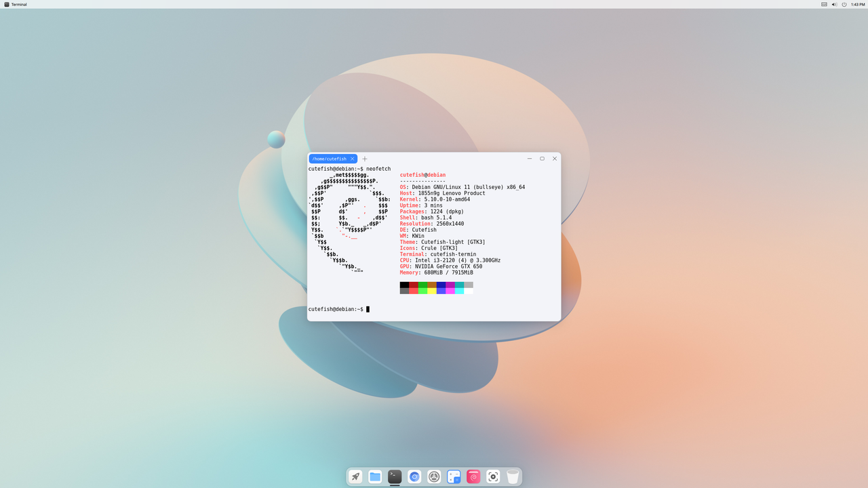Screen dimensions: 868x488
Task: Select the /home/cutefish tab
Action: coord(330,159)
